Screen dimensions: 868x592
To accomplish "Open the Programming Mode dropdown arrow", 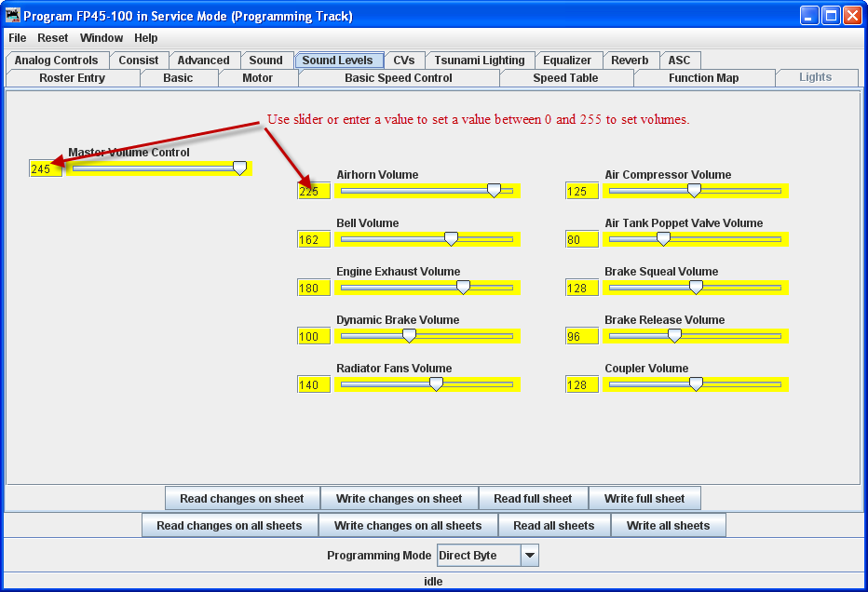I will pos(529,556).
